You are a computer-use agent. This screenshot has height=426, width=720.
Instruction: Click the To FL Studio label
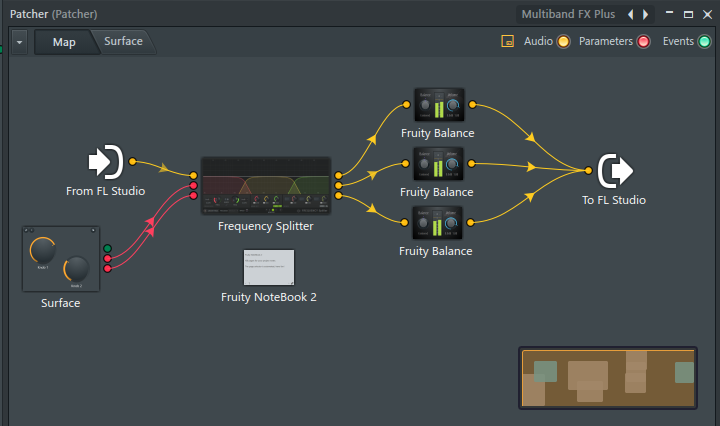click(x=614, y=200)
